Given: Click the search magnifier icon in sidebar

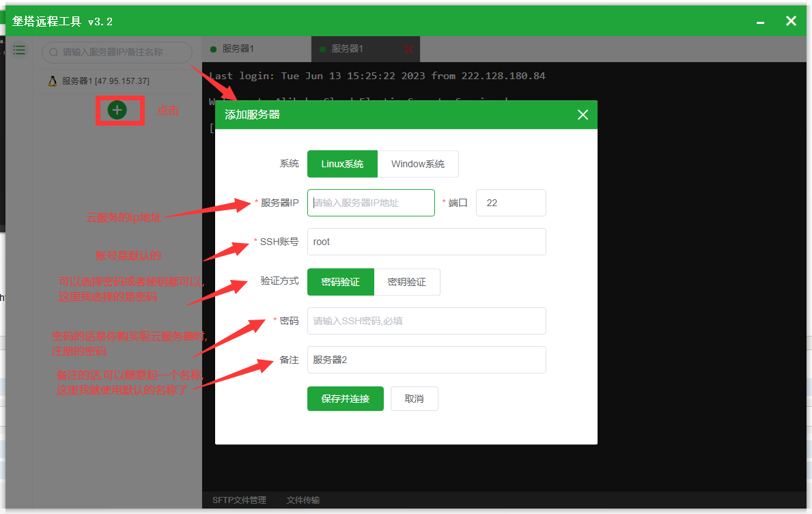Looking at the screenshot, I should point(53,53).
